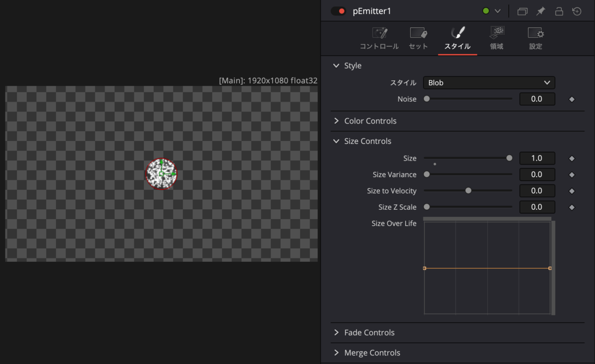The image size is (595, 364).
Task: Switch to the コントロール tab
Action: [379, 39]
